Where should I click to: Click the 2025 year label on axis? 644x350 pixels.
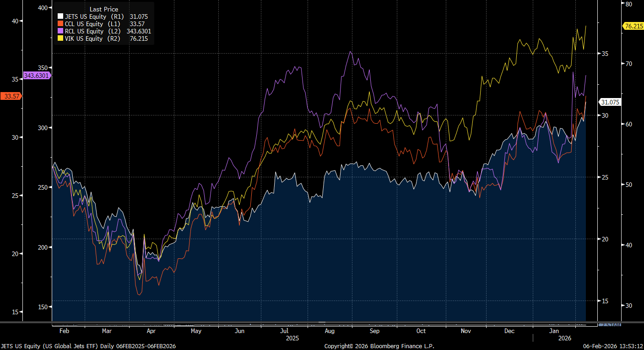(292, 338)
